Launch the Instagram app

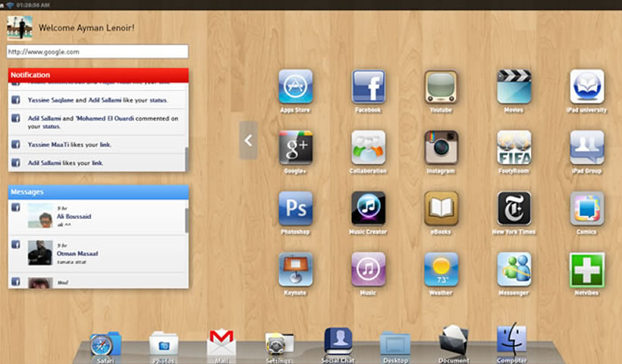(441, 147)
